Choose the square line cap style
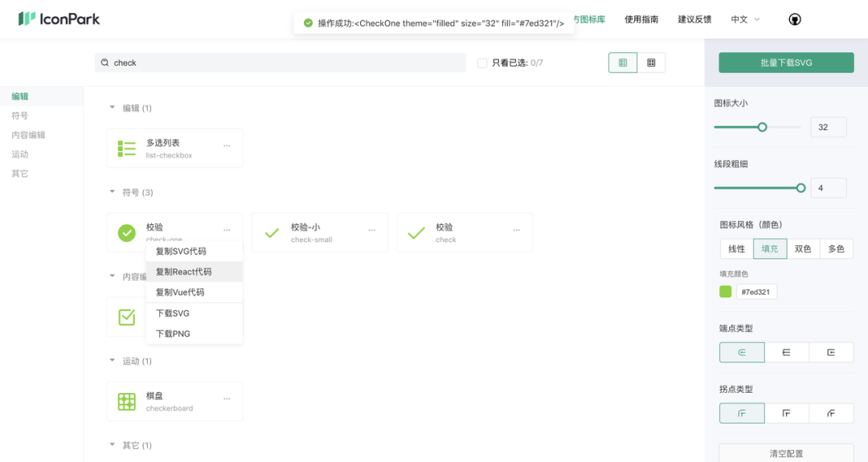The height and width of the screenshot is (462, 868). pos(832,353)
